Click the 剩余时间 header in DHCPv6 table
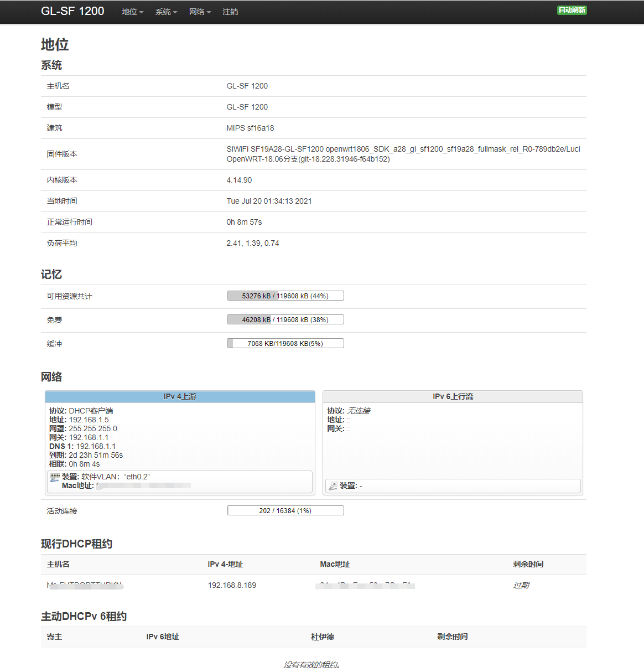This screenshot has width=644, height=672. coord(452,637)
